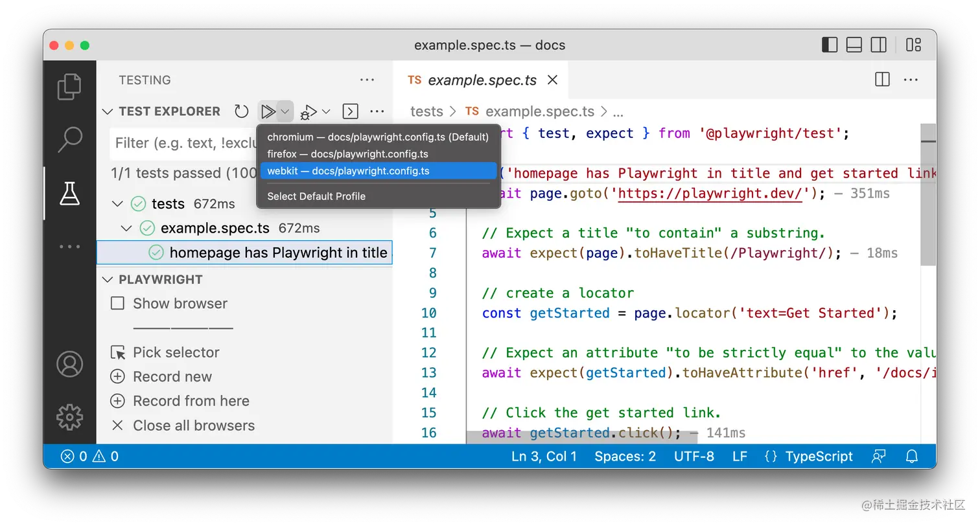Click the Show browser label

point(180,303)
